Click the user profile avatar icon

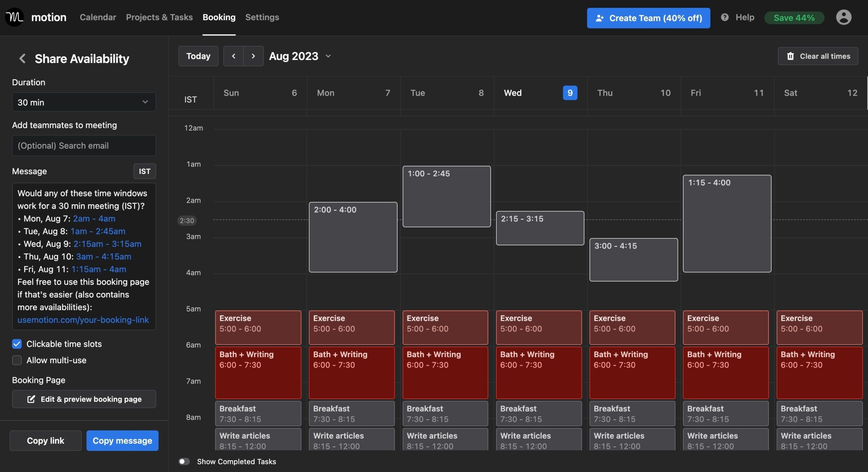click(844, 15)
